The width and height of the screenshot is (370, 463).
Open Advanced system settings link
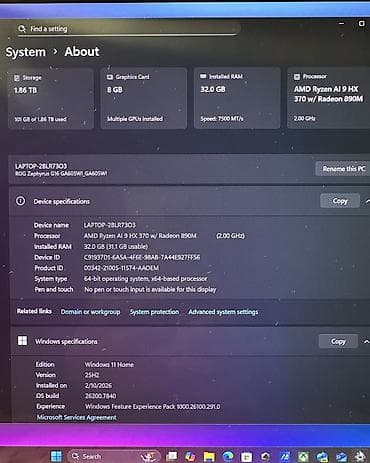(223, 312)
